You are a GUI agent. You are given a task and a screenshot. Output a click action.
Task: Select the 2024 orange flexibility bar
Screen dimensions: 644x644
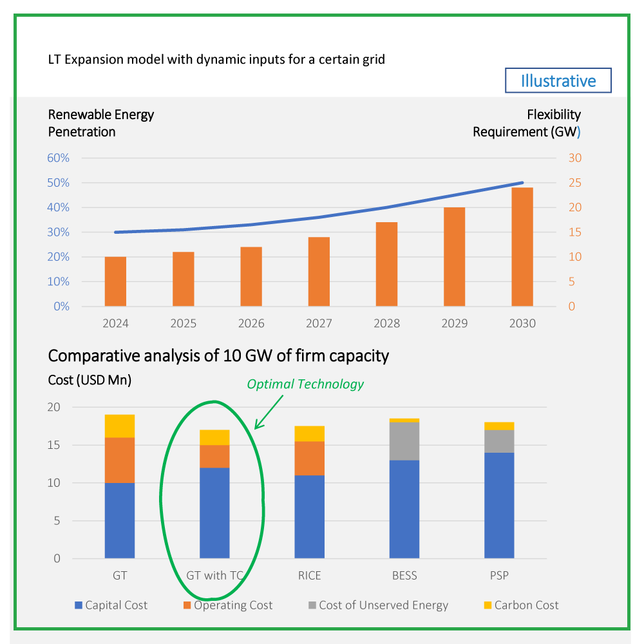tap(115, 281)
